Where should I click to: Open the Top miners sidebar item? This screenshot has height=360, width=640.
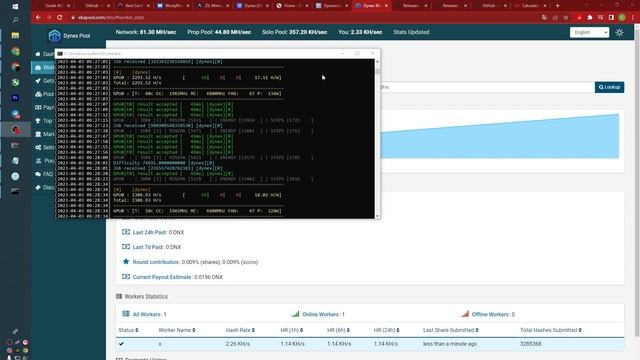click(x=44, y=121)
